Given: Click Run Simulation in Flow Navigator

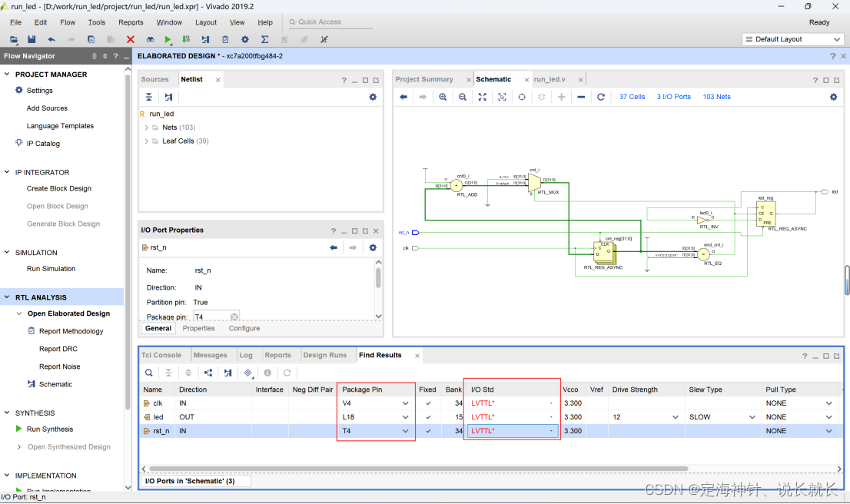Looking at the screenshot, I should tap(51, 268).
